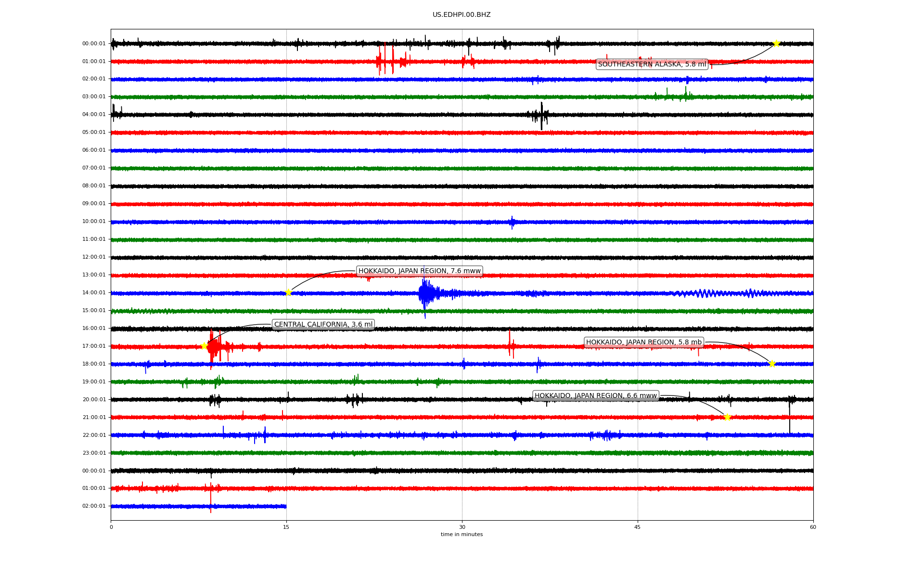Click the HOKKAIDO, JAPAN REGION, 6.6 mww label
The height and width of the screenshot is (578, 924).
click(595, 395)
